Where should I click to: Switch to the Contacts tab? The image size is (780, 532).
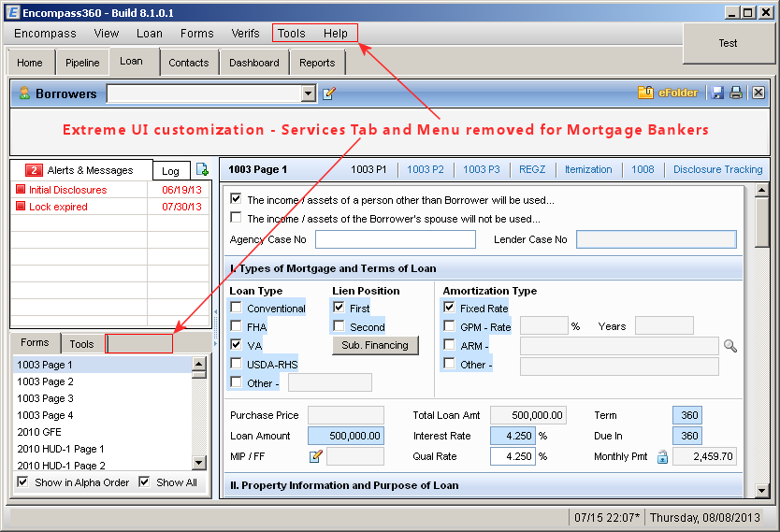(x=189, y=63)
